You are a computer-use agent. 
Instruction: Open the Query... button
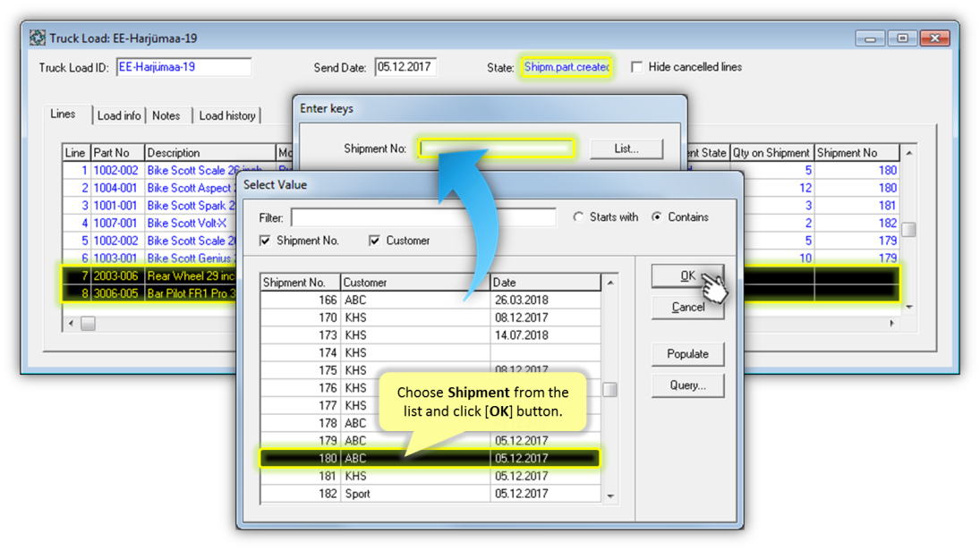pyautogui.click(x=687, y=385)
